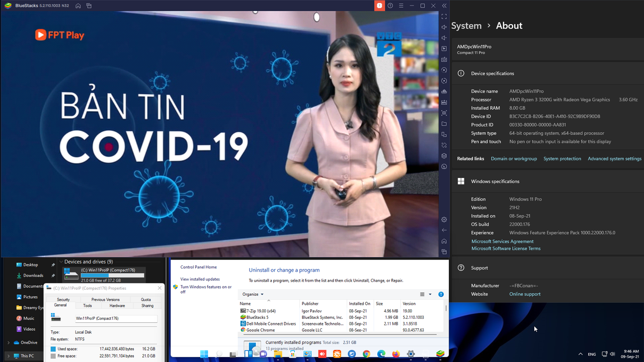
Task: Select Videos in Explorer navigation pane
Action: (29, 329)
